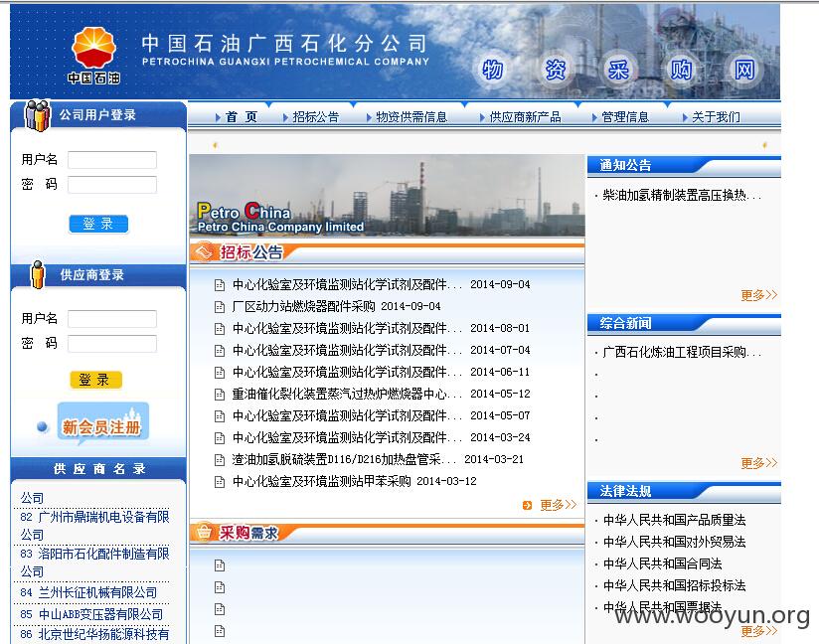Focus the supplier 密码 field
819x644 pixels.
[x=112, y=344]
